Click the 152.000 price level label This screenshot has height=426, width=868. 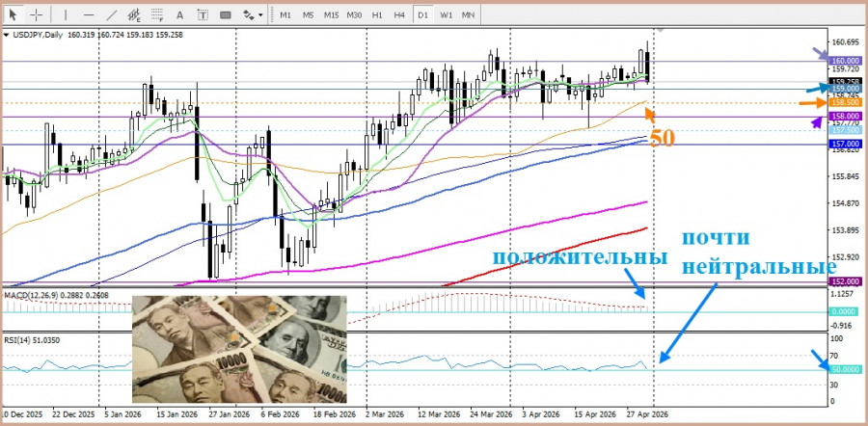pos(845,281)
